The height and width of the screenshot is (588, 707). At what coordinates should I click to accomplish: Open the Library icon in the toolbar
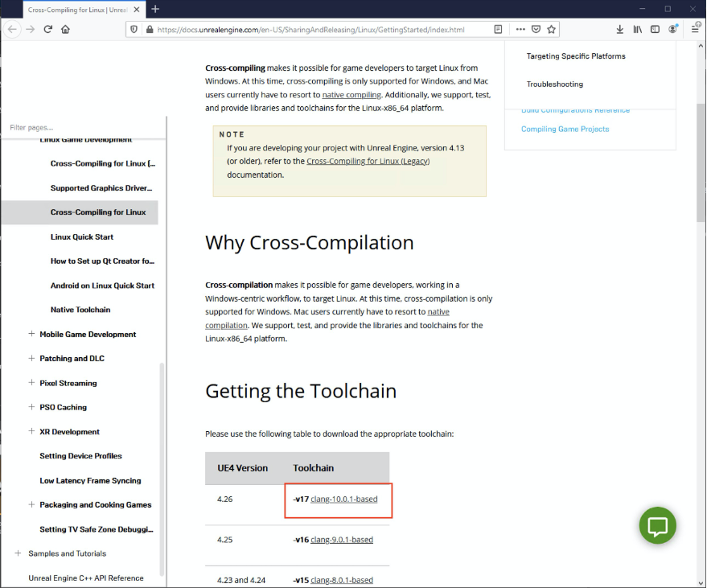(637, 27)
